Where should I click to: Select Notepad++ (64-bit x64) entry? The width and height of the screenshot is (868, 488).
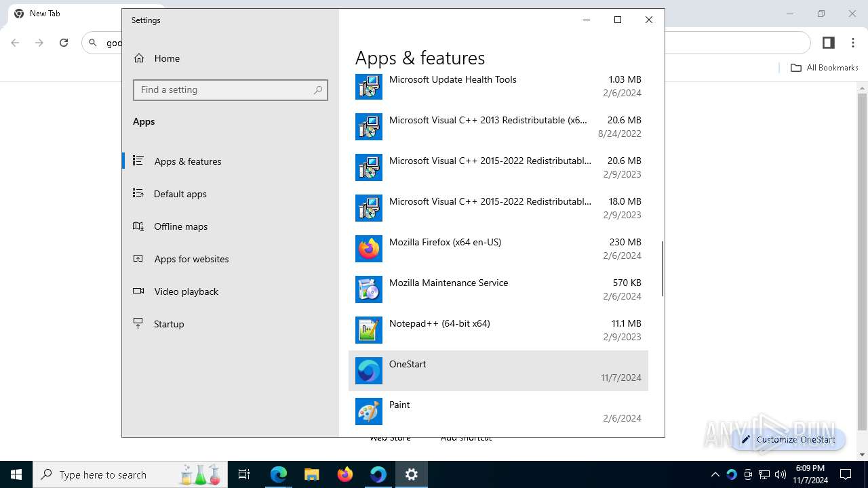(498, 330)
